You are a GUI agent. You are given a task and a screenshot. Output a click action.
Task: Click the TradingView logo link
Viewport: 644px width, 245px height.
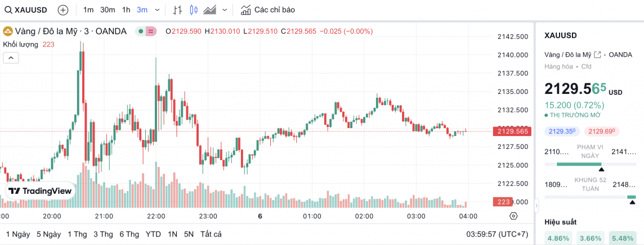tap(41, 190)
